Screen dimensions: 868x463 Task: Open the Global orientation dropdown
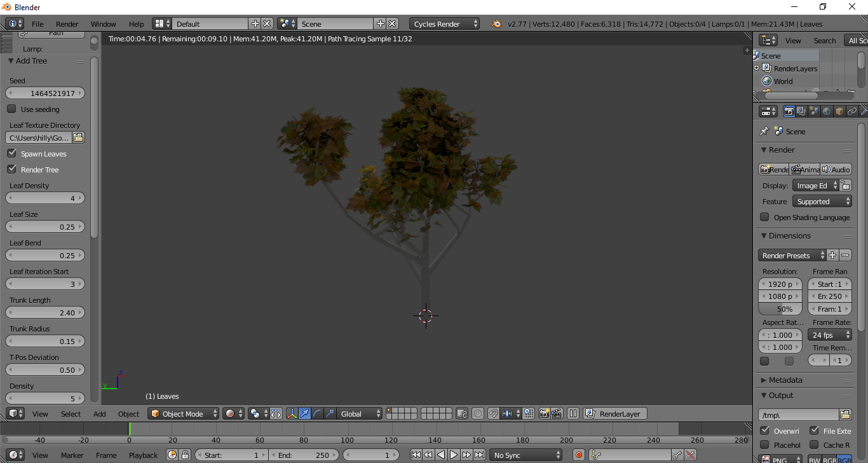(x=360, y=413)
